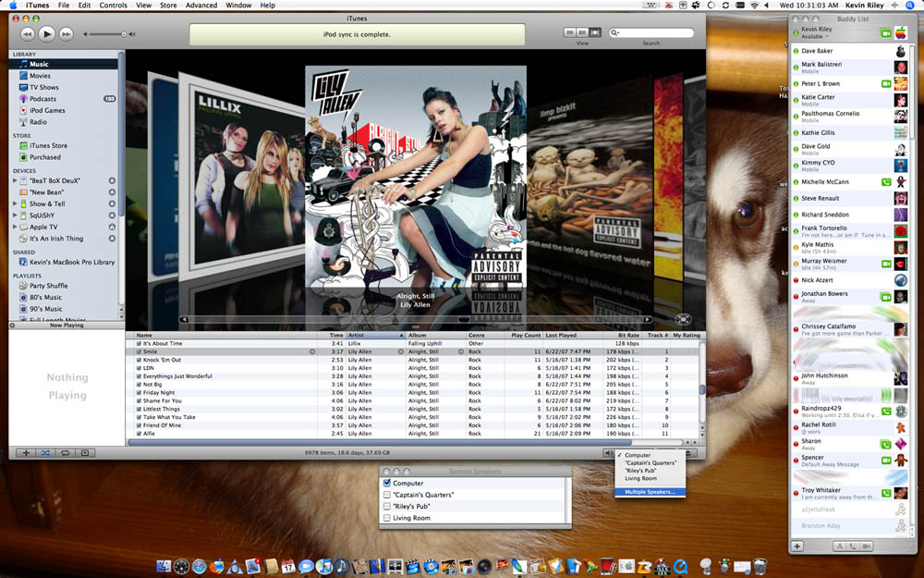Open TV Shows in library sidebar
This screenshot has height=578, width=924.
pos(44,87)
